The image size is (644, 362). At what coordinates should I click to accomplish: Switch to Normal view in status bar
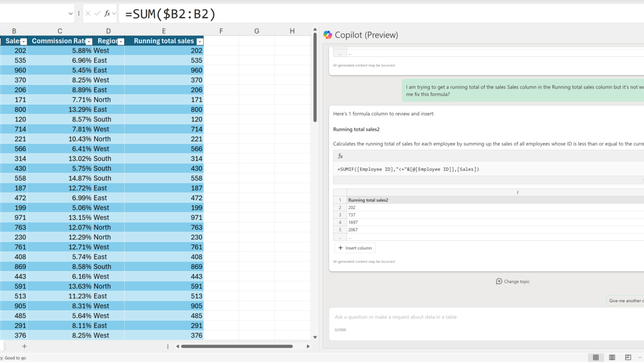tap(596, 357)
